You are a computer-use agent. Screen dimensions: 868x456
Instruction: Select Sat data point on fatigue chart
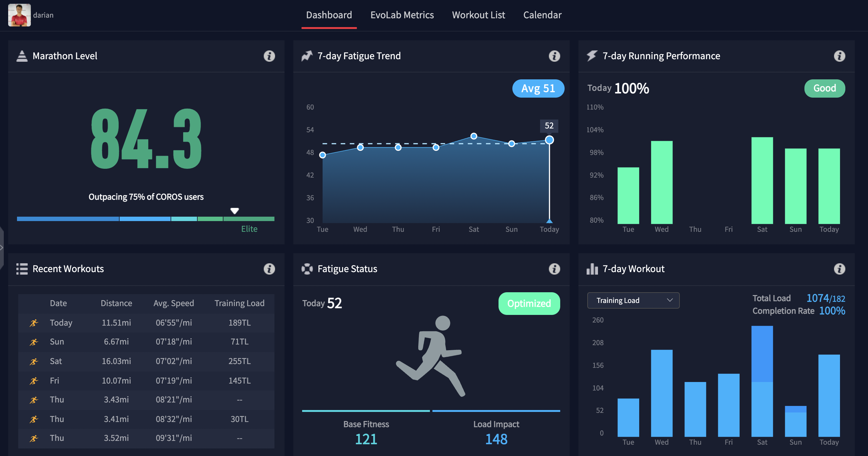473,136
